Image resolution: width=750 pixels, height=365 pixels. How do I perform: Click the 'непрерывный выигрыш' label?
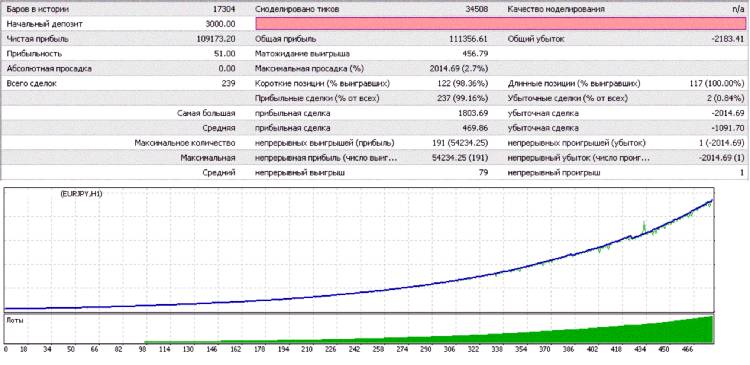pyautogui.click(x=300, y=173)
